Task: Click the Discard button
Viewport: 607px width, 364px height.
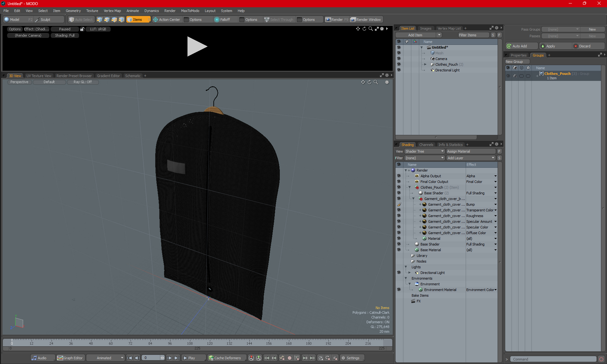Action: coord(588,46)
